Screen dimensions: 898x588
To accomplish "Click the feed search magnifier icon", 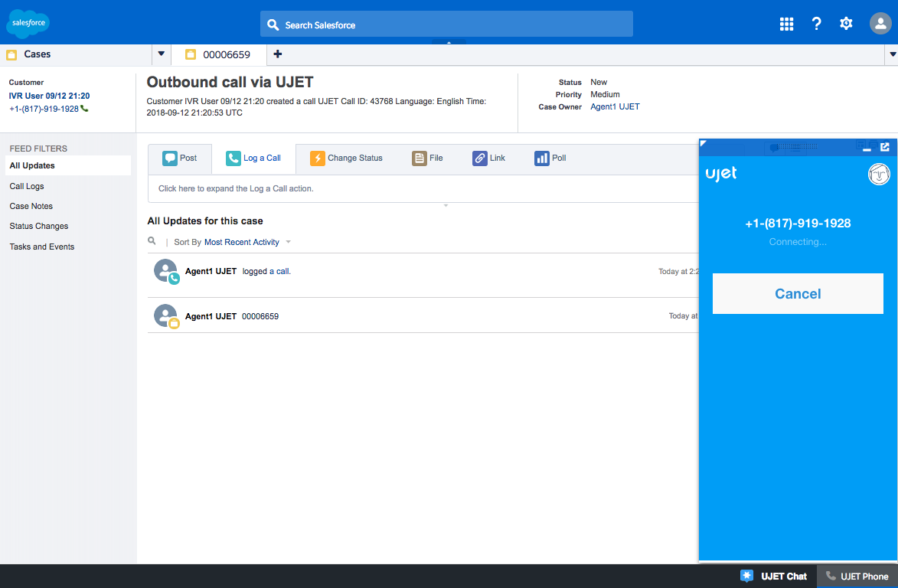I will (x=152, y=241).
